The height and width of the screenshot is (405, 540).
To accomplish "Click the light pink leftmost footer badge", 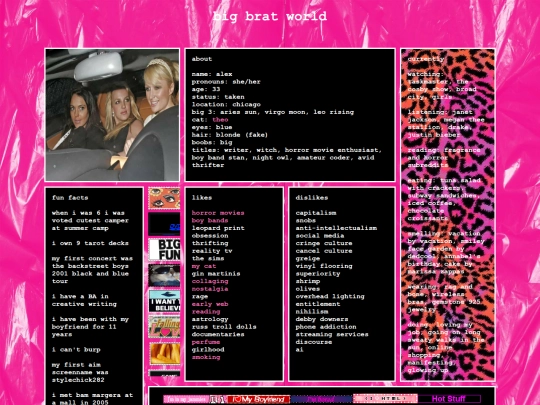I will [186, 399].
